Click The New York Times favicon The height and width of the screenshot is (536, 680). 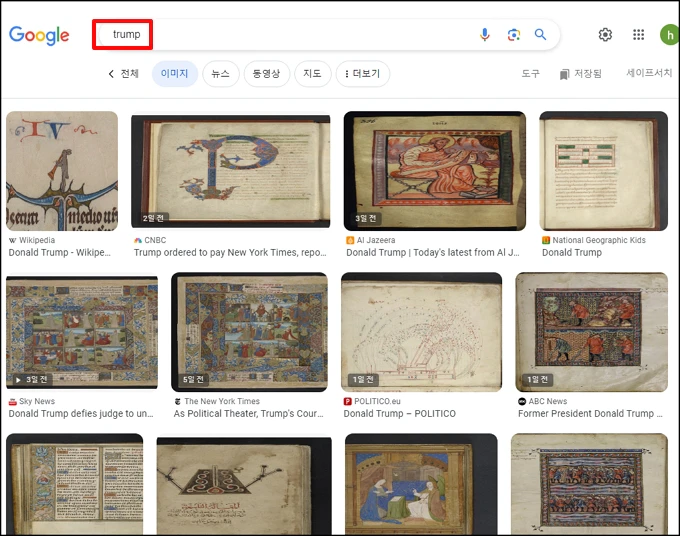pos(177,402)
